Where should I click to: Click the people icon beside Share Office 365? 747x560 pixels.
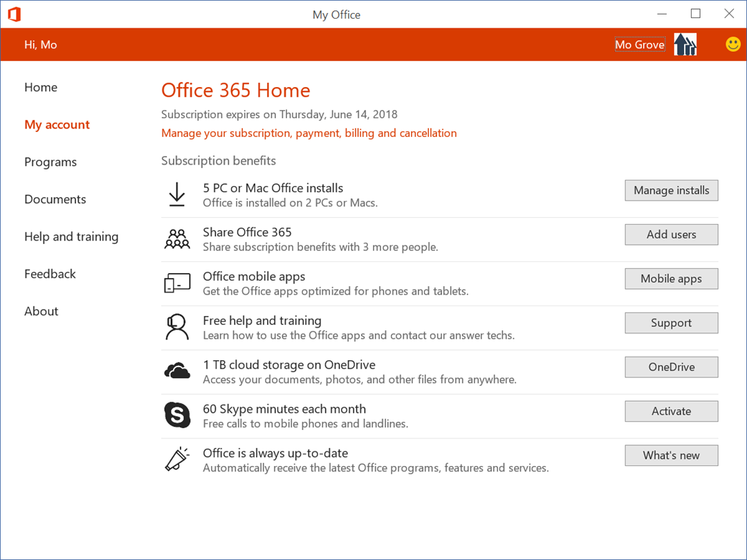pyautogui.click(x=177, y=239)
